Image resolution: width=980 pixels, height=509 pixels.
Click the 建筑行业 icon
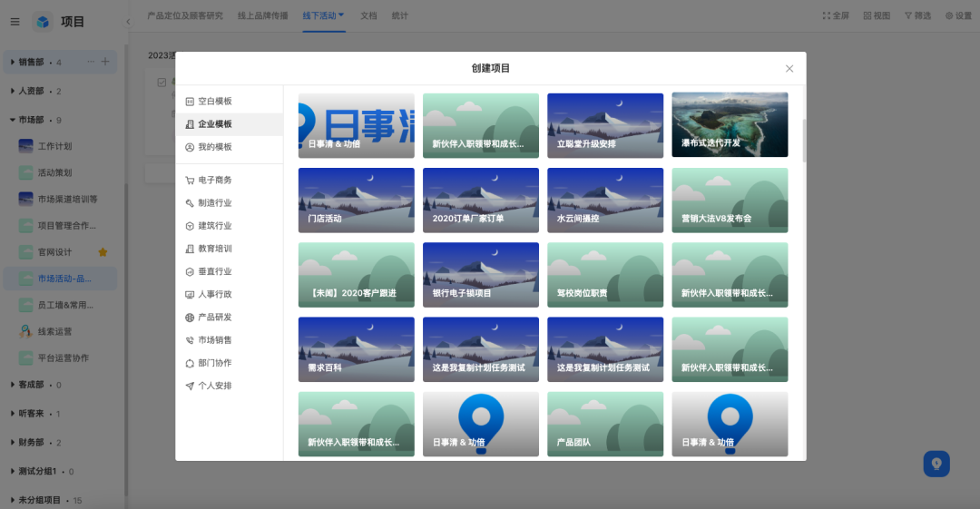click(190, 226)
